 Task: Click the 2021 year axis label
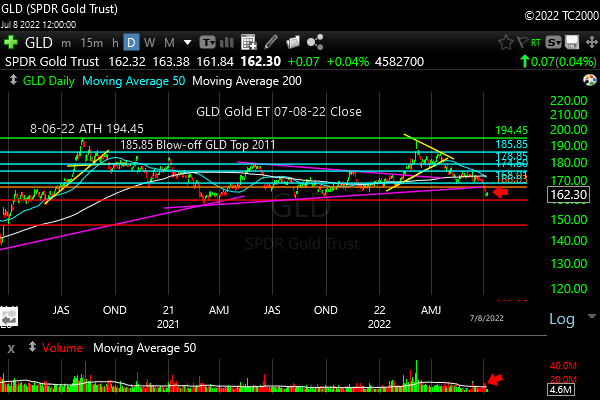(168, 324)
